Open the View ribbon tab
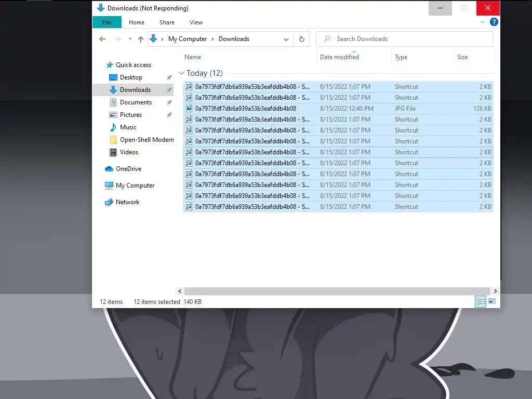532x399 pixels. pos(196,22)
